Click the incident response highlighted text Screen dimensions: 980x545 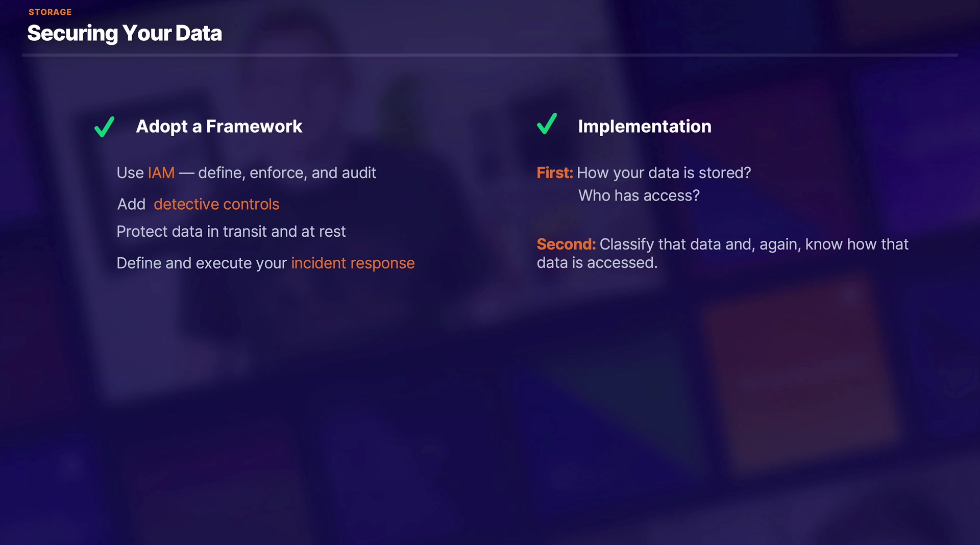click(353, 263)
